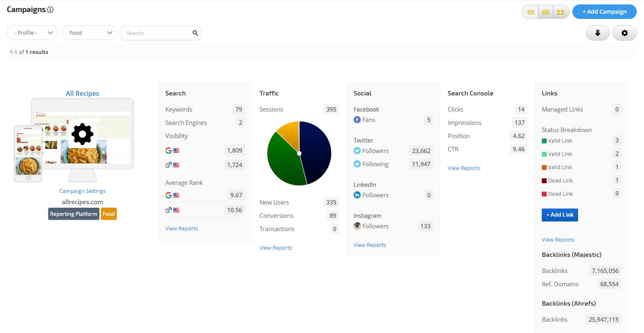
Task: Switch to the table grid view
Action: tap(531, 12)
